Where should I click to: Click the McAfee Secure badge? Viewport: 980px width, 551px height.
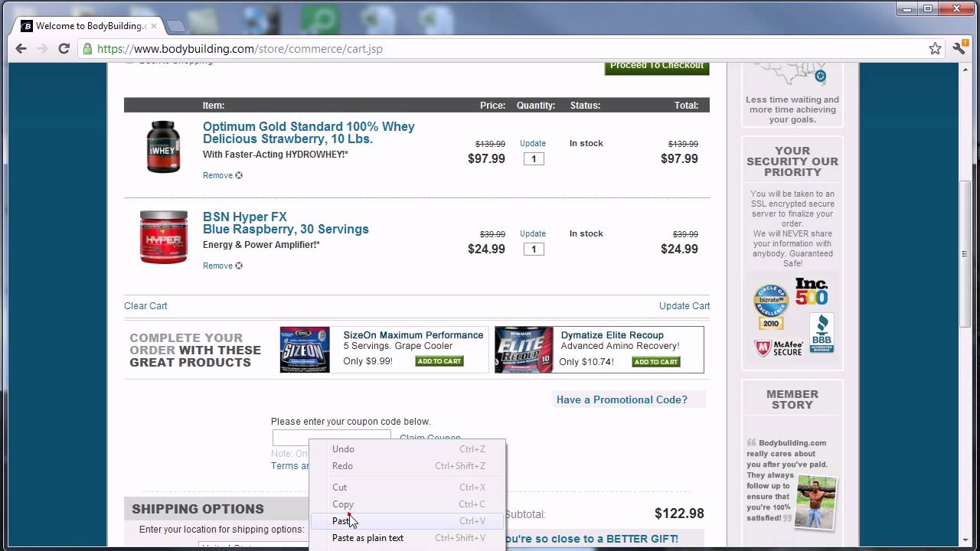tap(779, 348)
